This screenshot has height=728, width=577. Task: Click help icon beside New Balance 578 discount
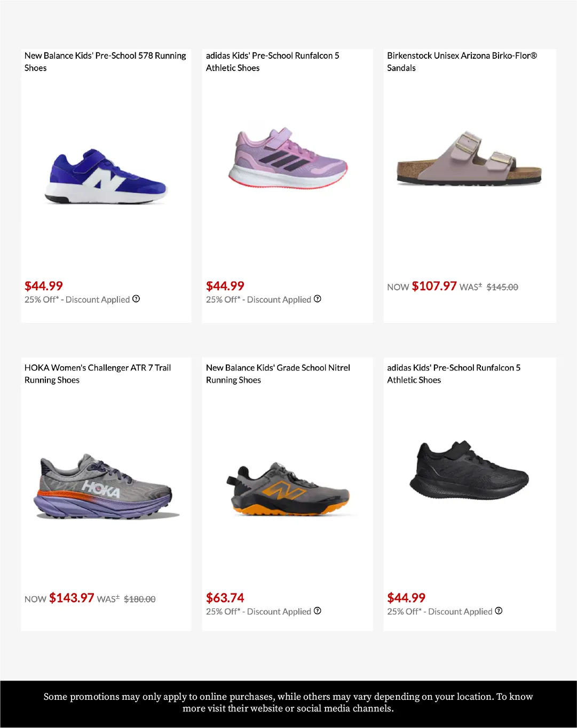pyautogui.click(x=136, y=299)
